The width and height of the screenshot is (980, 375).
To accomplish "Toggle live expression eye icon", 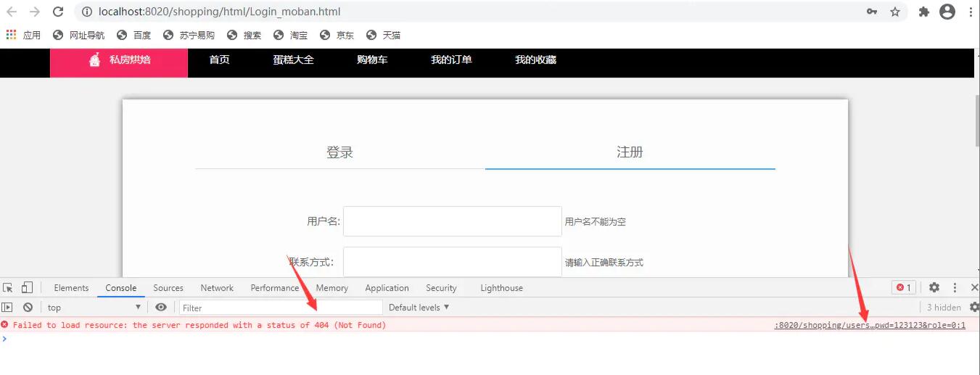I will pyautogui.click(x=161, y=308).
